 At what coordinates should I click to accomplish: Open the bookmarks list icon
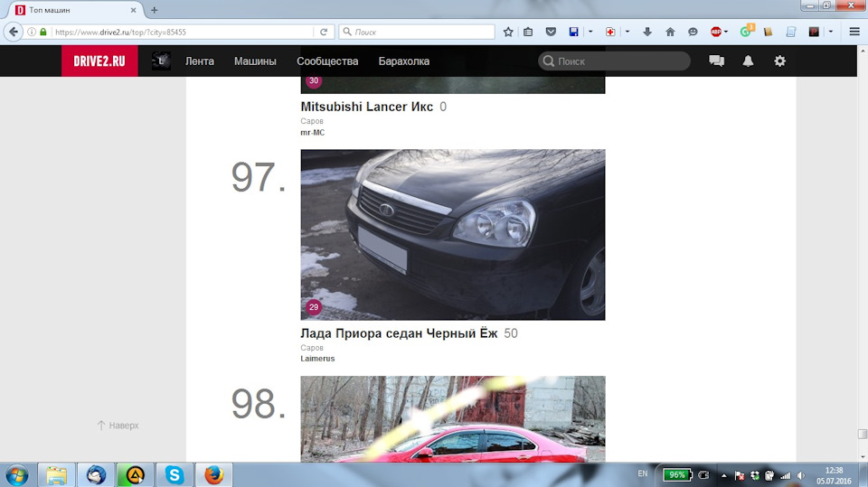point(528,33)
